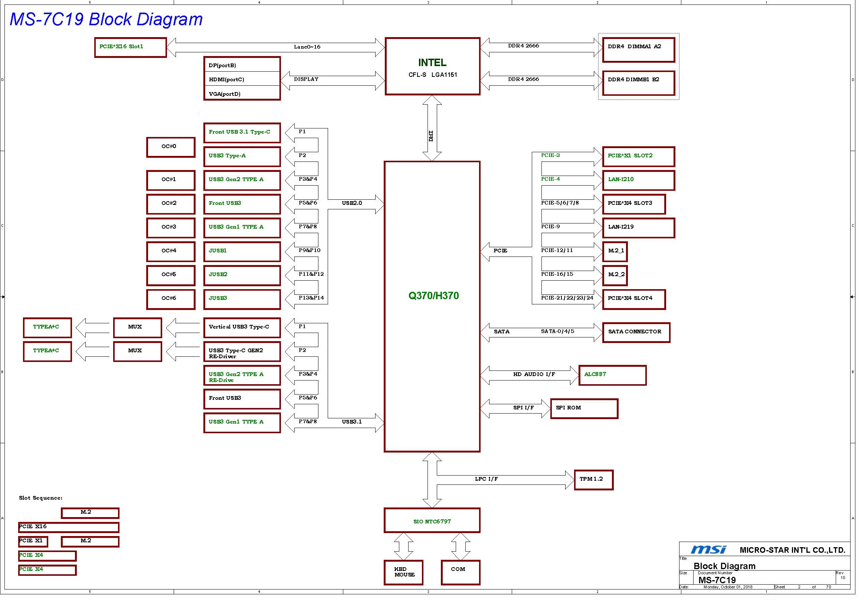Click the KBD MOUSE block
Viewport: 868px width, 614px height.
(403, 573)
